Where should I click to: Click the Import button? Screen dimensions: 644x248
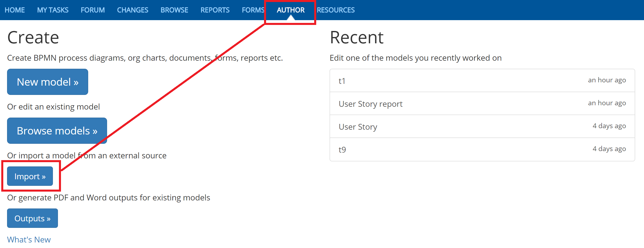pyautogui.click(x=30, y=176)
